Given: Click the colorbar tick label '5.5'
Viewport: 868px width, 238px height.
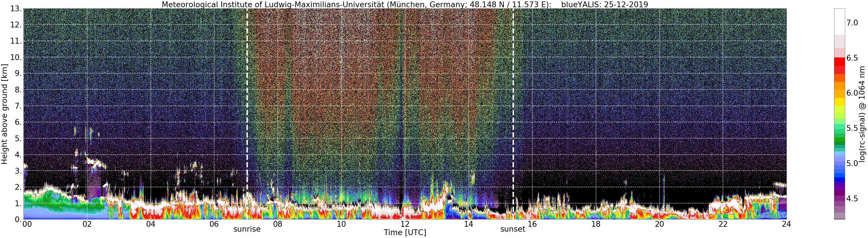Looking at the screenshot, I should click(x=852, y=128).
